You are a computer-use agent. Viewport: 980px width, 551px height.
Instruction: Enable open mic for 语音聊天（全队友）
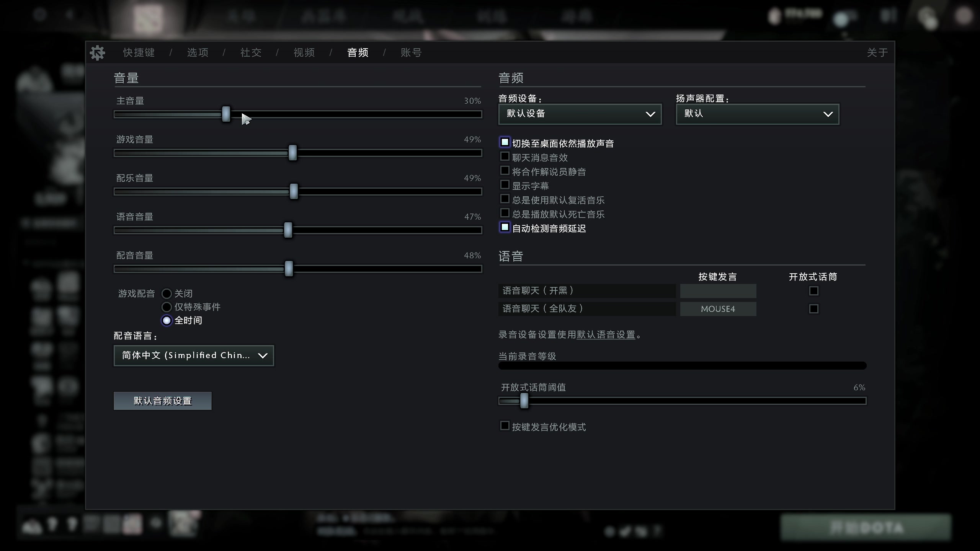pyautogui.click(x=814, y=309)
